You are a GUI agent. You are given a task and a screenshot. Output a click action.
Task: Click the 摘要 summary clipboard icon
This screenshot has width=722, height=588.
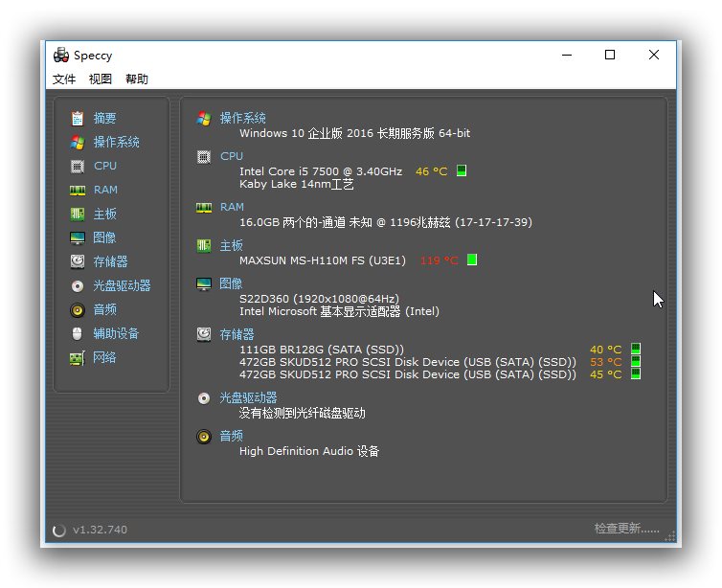[78, 119]
